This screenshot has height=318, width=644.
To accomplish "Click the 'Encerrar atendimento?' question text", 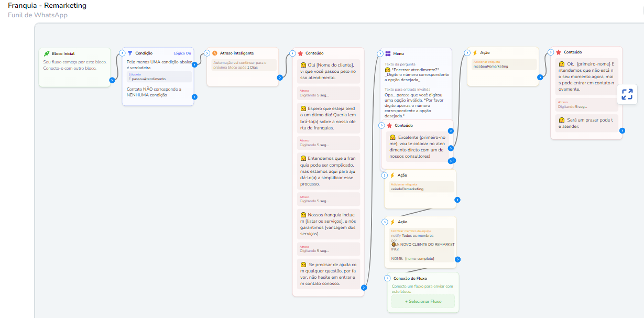I will tap(417, 75).
